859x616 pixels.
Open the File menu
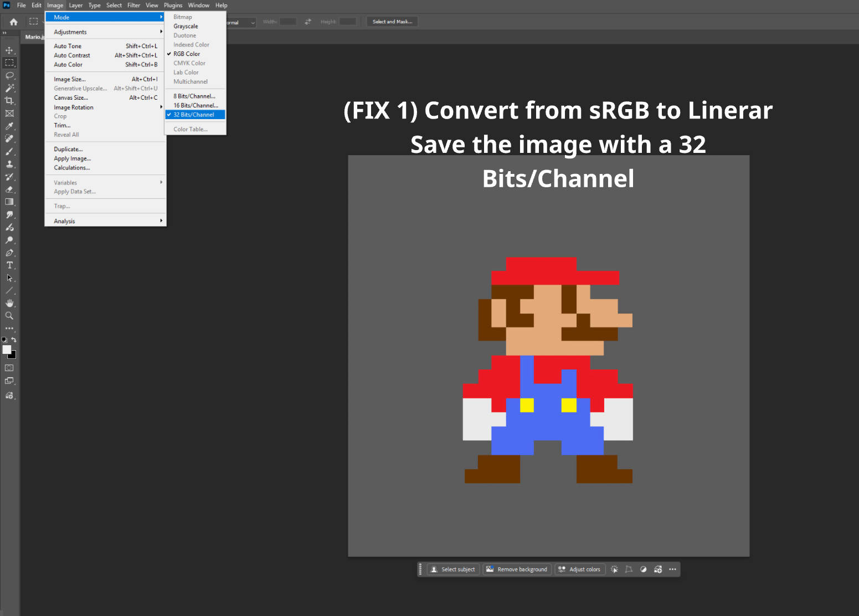coord(22,6)
